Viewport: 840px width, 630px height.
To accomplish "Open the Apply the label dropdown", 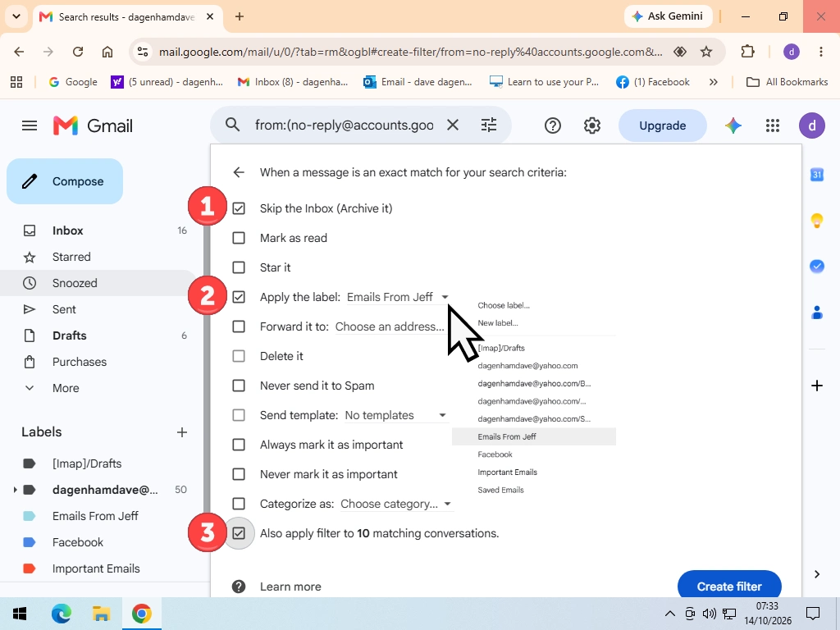I will click(398, 297).
